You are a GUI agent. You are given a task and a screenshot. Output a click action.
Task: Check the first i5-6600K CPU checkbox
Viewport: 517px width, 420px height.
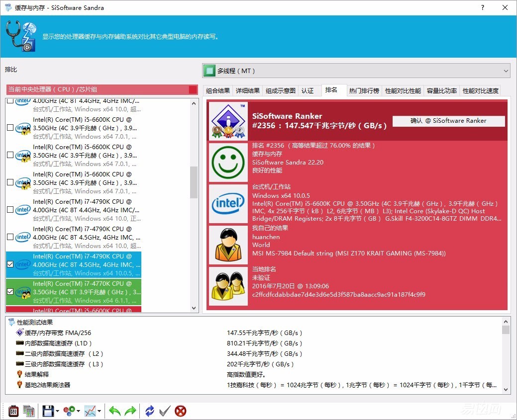[x=10, y=128]
